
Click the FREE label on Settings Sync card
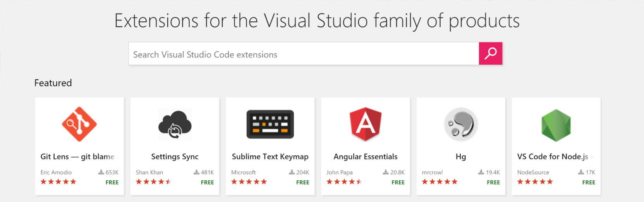point(207,182)
